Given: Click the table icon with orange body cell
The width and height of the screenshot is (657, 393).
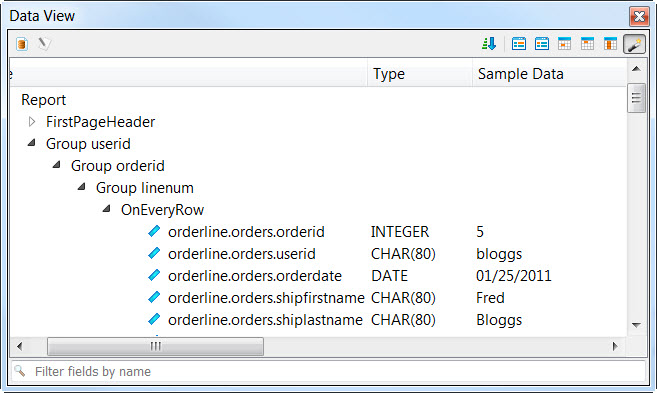Looking at the screenshot, I should click(x=564, y=44).
